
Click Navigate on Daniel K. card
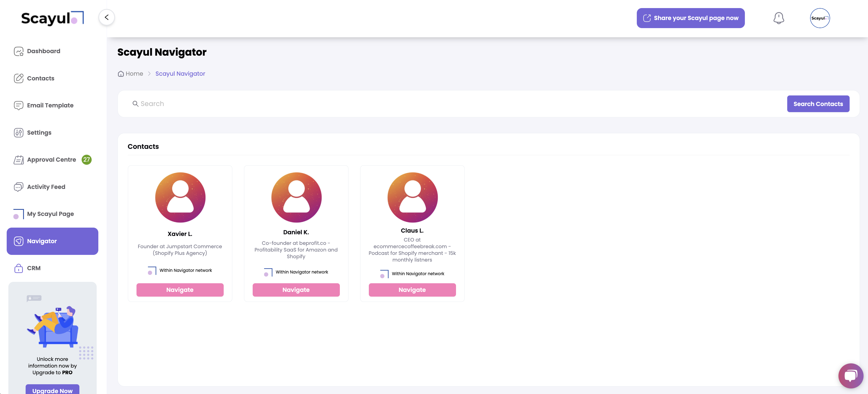coord(296,290)
